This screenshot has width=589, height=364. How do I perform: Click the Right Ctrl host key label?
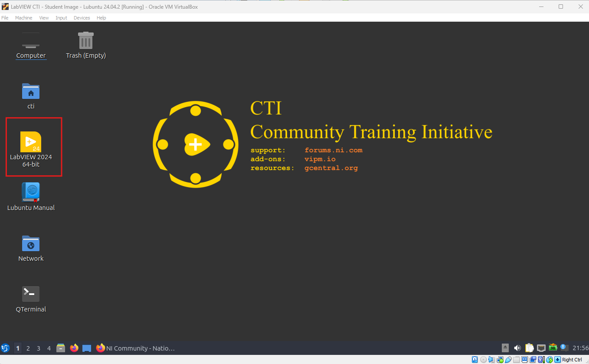pos(572,360)
